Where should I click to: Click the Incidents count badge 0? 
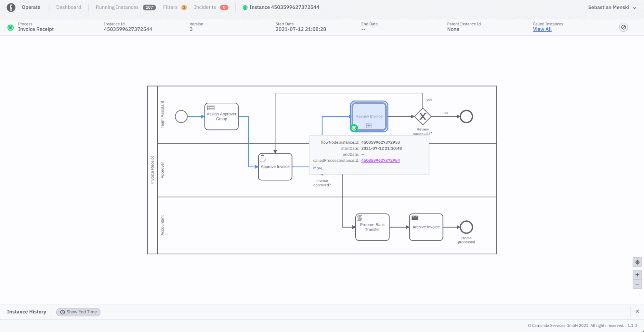point(224,7)
